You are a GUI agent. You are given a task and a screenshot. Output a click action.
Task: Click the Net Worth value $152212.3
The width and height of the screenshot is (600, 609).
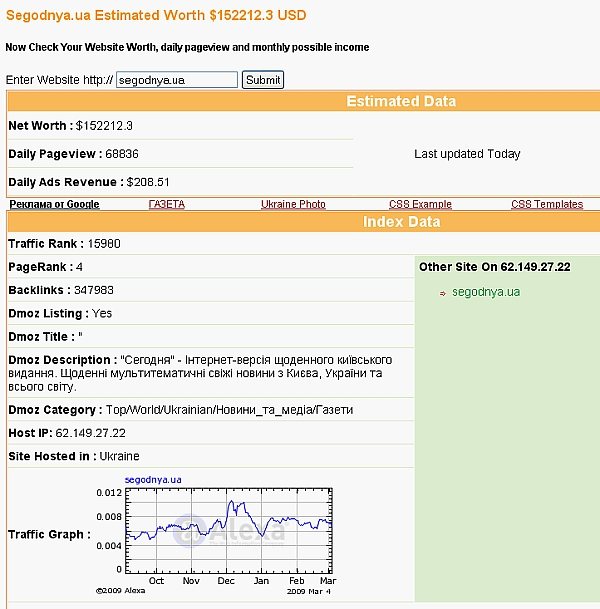pos(104,126)
